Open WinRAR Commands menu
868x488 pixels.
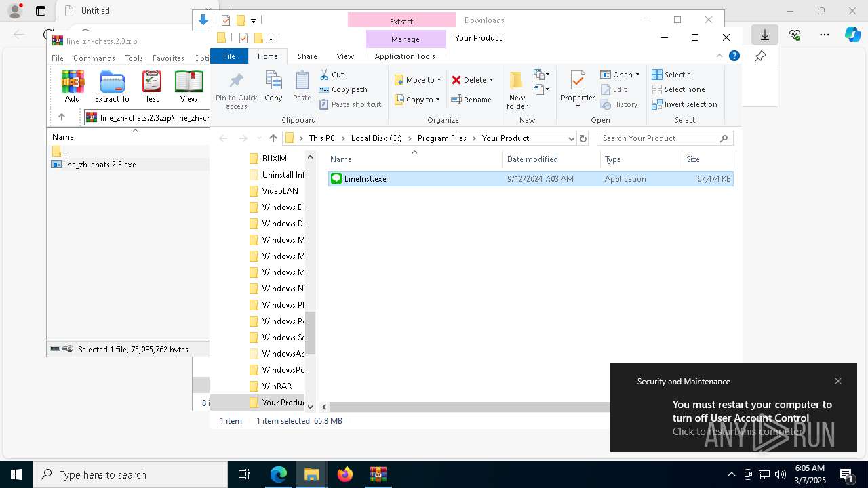(x=94, y=58)
